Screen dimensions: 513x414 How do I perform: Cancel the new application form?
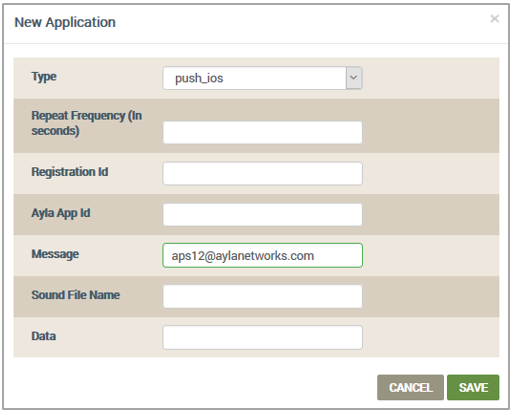410,387
